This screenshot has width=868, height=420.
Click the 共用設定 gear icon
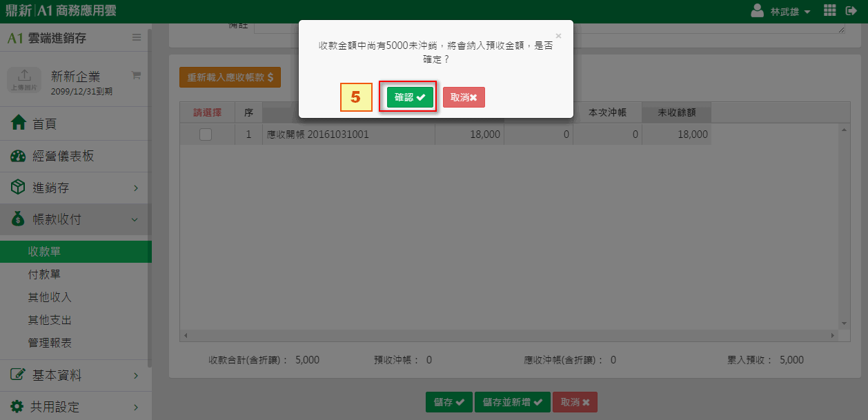pos(19,406)
